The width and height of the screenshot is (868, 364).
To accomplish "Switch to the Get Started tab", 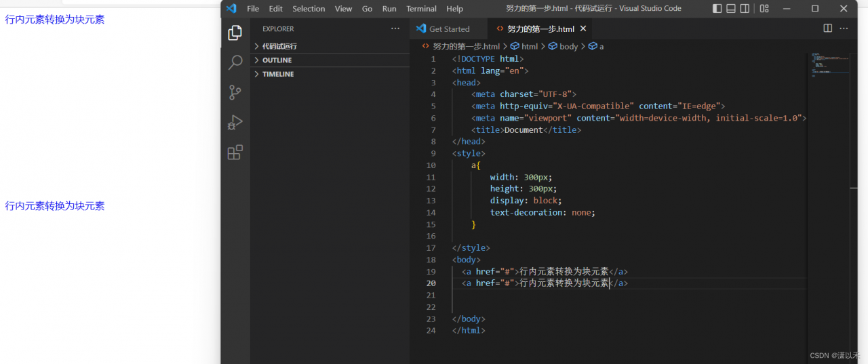I will [x=449, y=29].
